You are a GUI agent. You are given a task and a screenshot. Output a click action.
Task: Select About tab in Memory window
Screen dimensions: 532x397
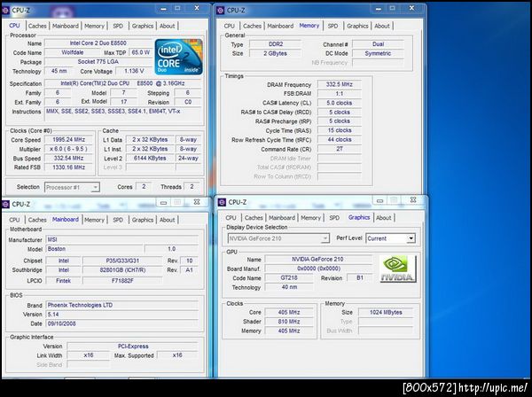tap(382, 26)
